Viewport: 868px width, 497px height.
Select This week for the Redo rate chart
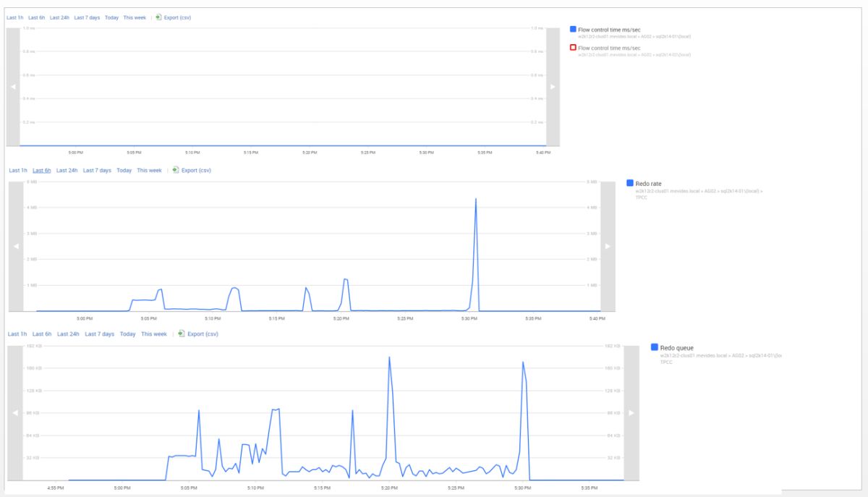(150, 171)
